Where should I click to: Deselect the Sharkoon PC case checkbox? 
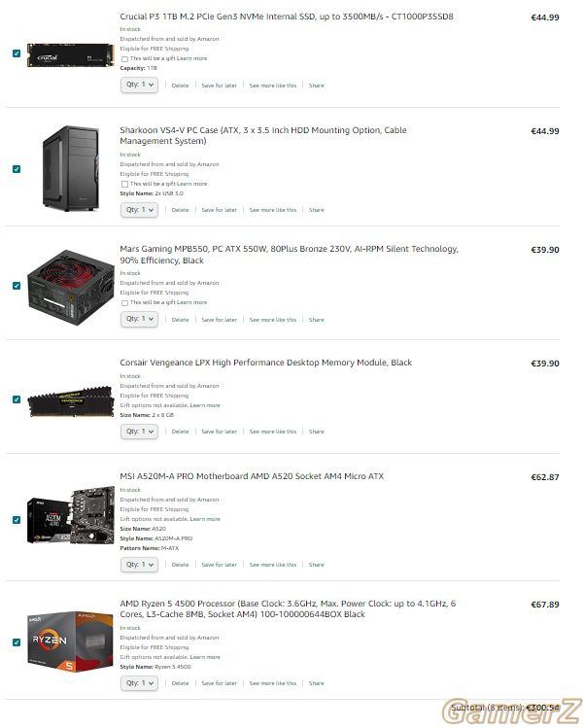tap(17, 169)
